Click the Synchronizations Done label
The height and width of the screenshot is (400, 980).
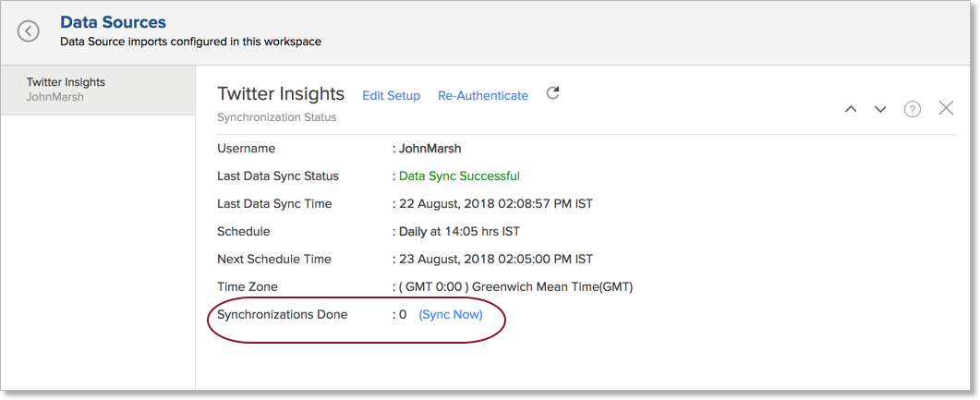pos(282,314)
